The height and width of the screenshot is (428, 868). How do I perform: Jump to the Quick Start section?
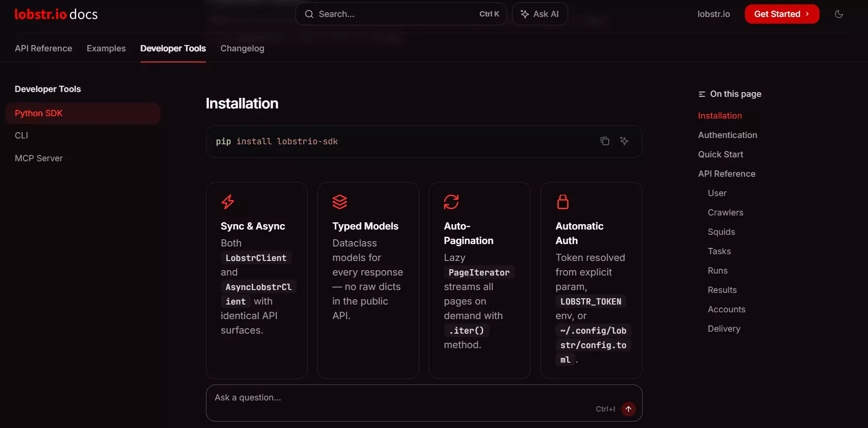720,154
